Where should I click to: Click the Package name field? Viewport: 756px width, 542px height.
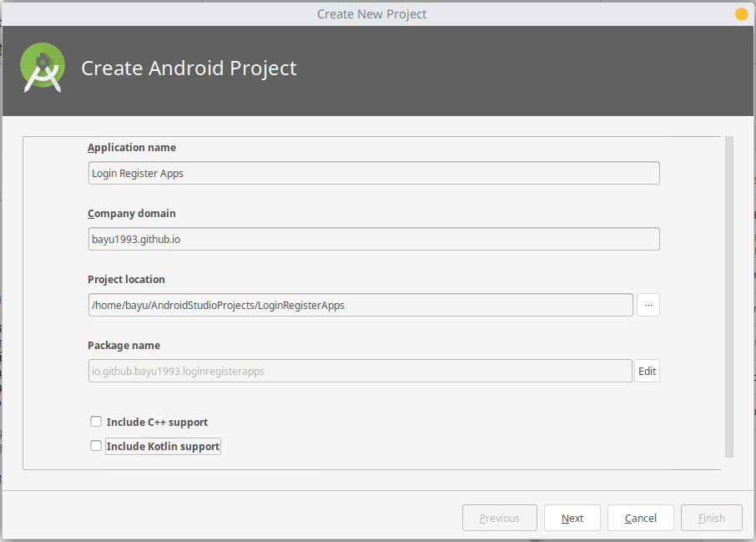coord(360,371)
